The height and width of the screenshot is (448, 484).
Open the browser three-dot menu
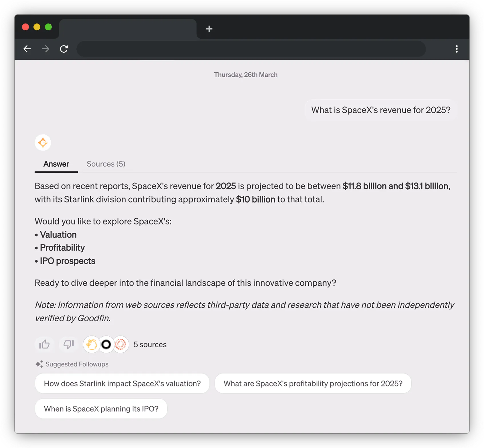point(457,49)
